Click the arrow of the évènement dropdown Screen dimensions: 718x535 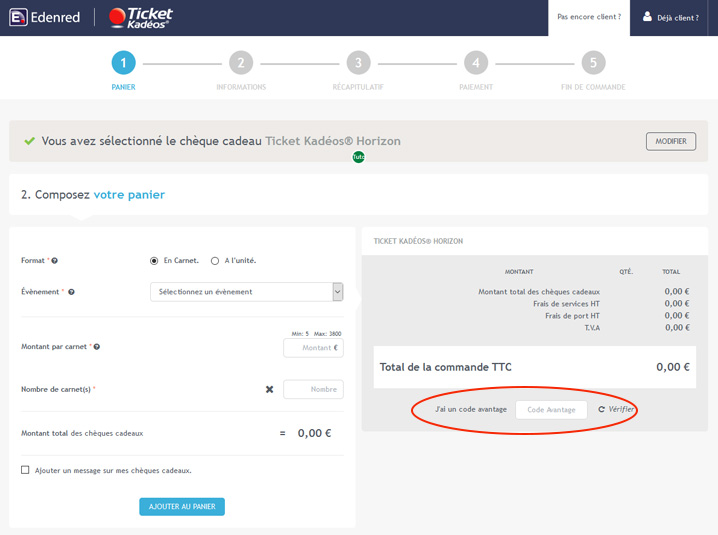pyautogui.click(x=337, y=292)
